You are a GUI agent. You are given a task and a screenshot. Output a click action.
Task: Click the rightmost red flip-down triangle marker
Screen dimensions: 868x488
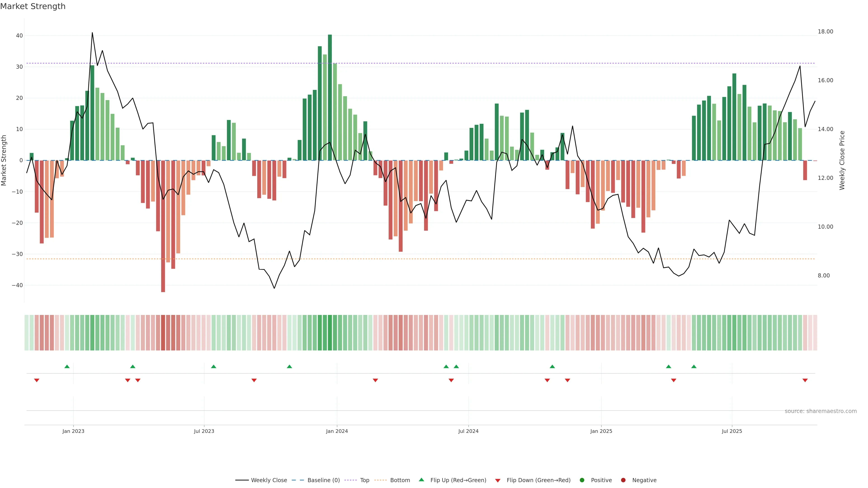click(805, 380)
